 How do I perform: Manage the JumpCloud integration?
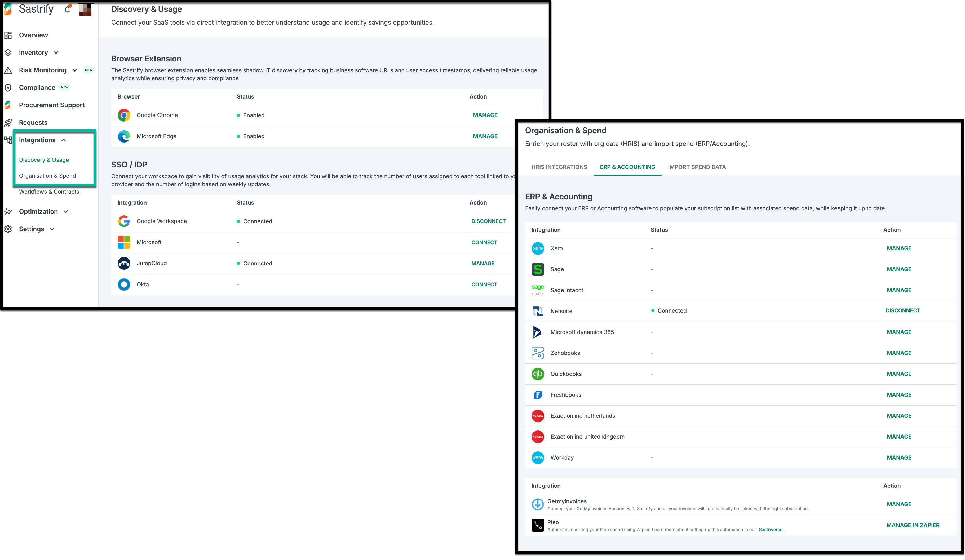click(x=482, y=263)
